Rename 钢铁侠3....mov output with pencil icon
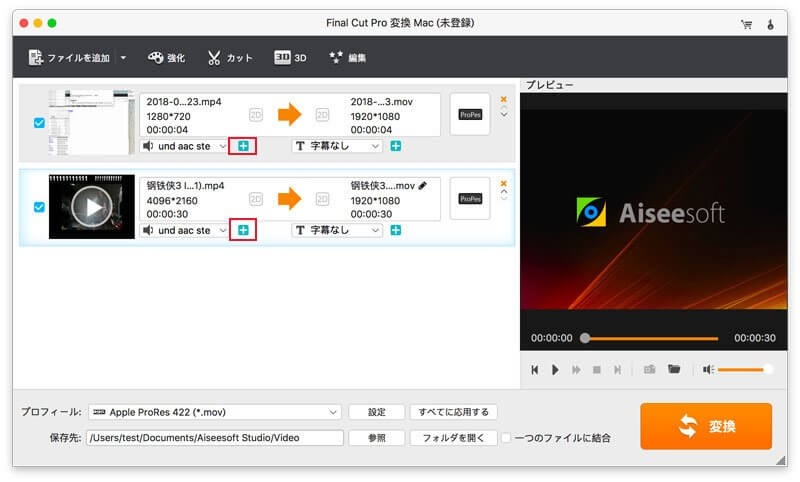 pos(422,186)
